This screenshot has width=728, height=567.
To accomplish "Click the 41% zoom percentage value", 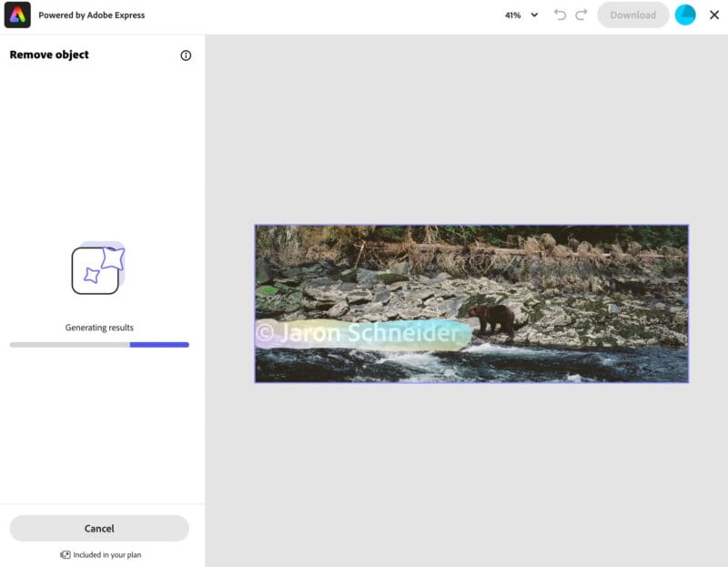I will (513, 15).
